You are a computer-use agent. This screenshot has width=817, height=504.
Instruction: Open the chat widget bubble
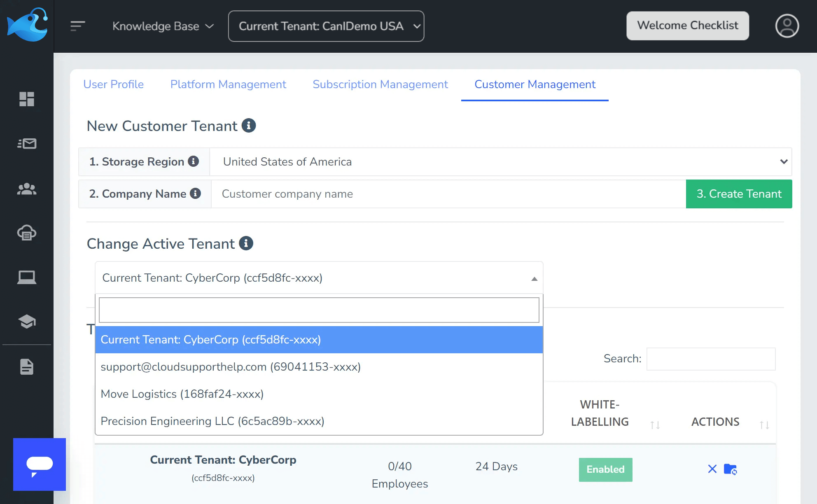pyautogui.click(x=39, y=464)
